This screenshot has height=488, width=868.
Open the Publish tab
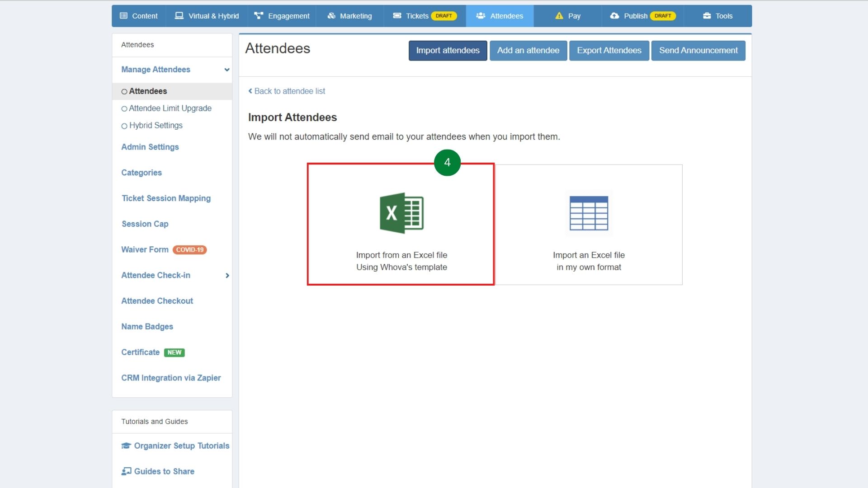[643, 16]
